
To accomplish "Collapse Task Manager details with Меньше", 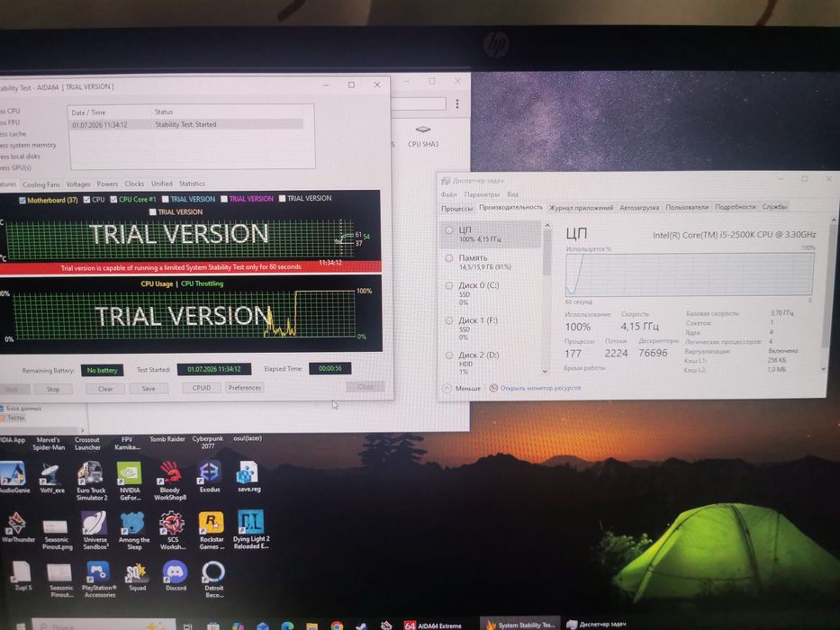I will (x=462, y=388).
